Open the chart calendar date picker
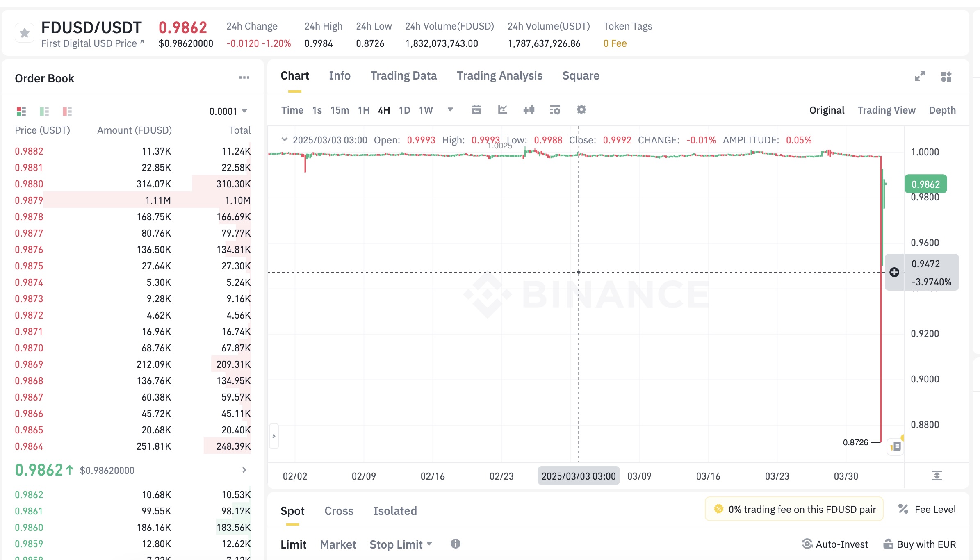 (476, 110)
